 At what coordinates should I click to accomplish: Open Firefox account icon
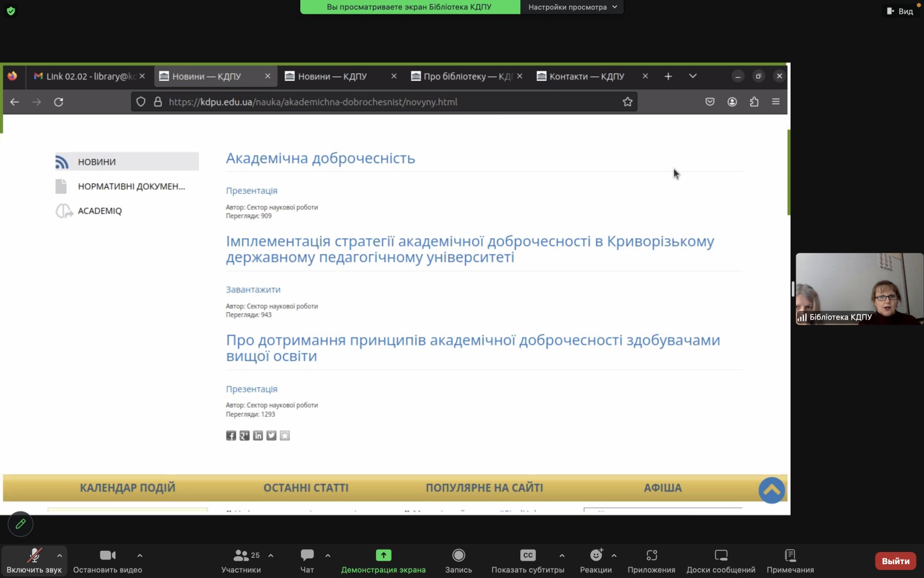point(732,102)
